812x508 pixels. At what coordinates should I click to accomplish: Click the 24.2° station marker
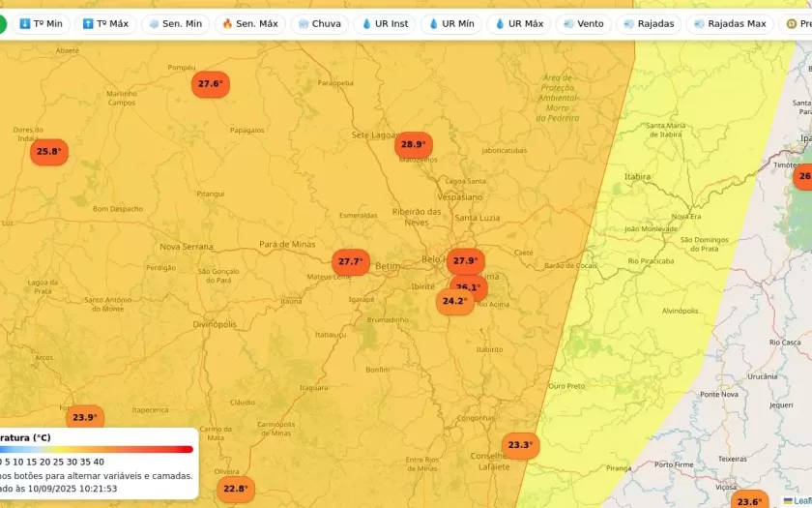pos(453,302)
